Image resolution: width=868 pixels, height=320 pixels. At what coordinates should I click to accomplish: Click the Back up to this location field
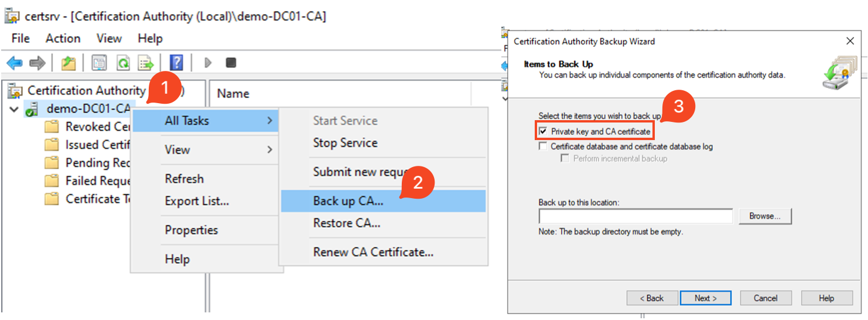point(635,216)
